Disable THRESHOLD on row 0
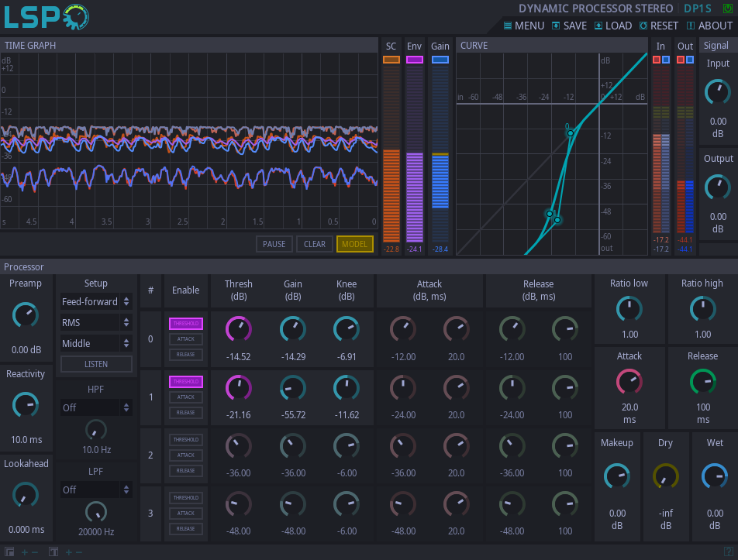The width and height of the screenshot is (738, 560). [186, 324]
